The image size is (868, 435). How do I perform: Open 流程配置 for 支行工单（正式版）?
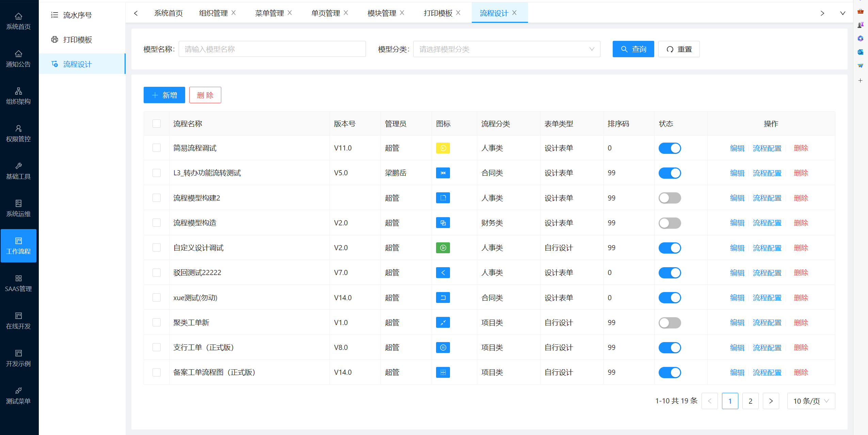(767, 348)
